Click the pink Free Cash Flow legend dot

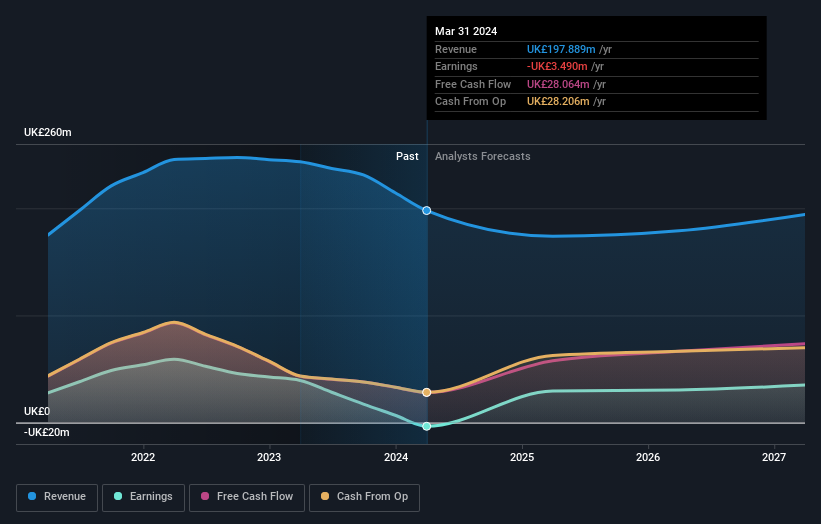tap(205, 496)
